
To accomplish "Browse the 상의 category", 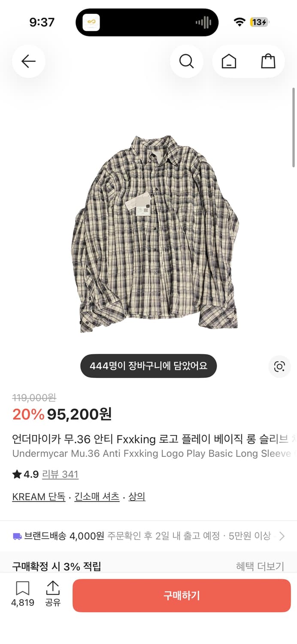I will tap(137, 496).
